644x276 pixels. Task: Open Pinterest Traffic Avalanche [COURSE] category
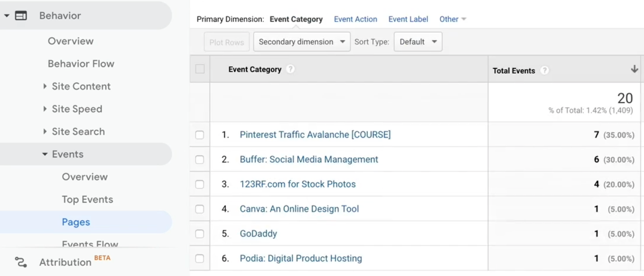(x=315, y=135)
